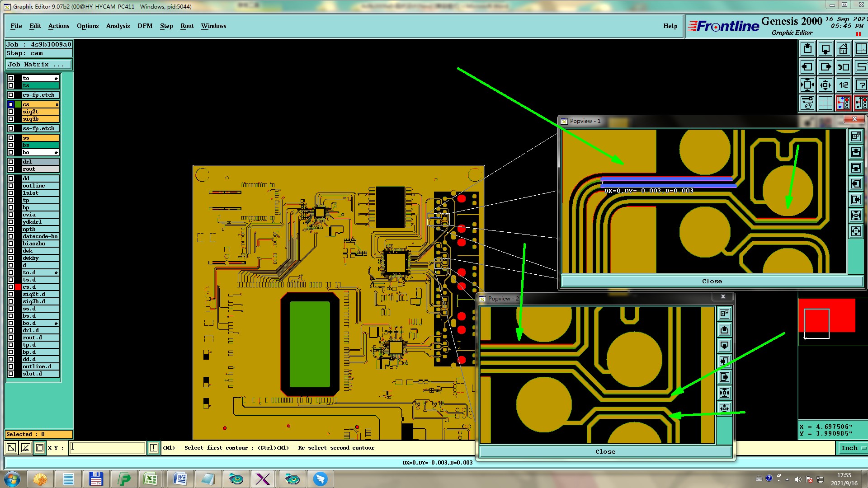This screenshot has height=488, width=868.
Task: Click Close in Popview 1
Action: 712,281
